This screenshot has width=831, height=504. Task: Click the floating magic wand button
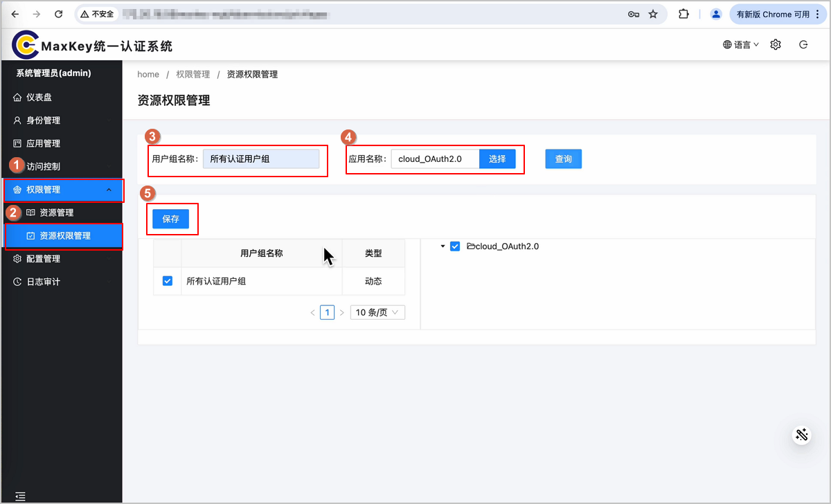(802, 435)
